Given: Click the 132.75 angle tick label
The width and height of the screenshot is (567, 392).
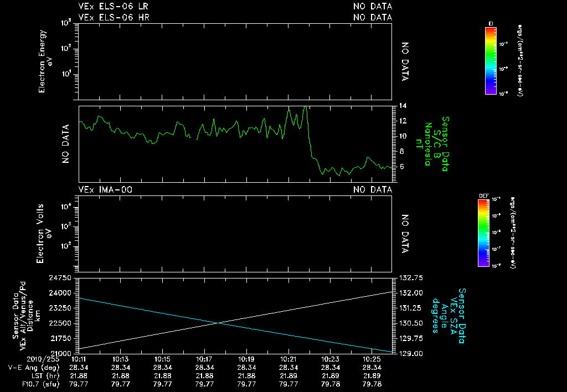Looking at the screenshot, I should click(x=411, y=278).
